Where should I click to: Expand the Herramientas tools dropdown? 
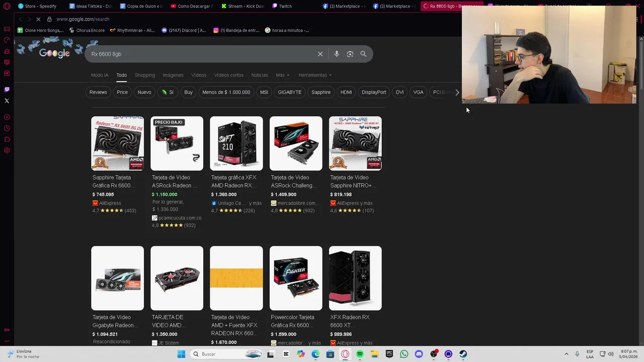[x=315, y=75]
